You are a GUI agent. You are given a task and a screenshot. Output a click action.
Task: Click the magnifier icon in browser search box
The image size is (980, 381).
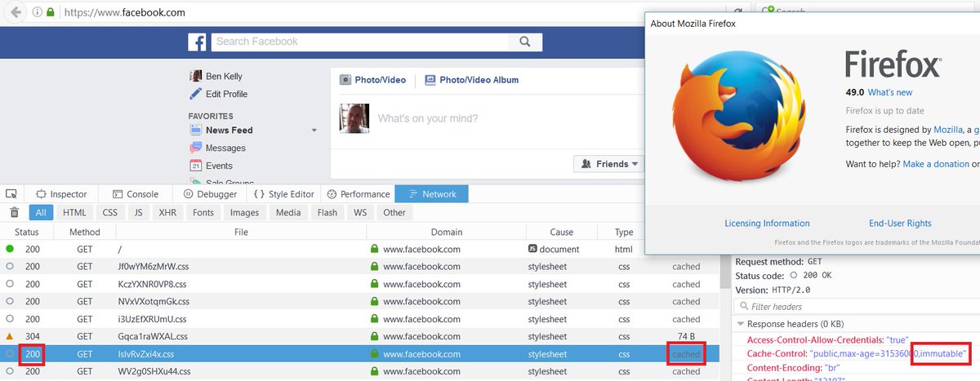coord(767,12)
